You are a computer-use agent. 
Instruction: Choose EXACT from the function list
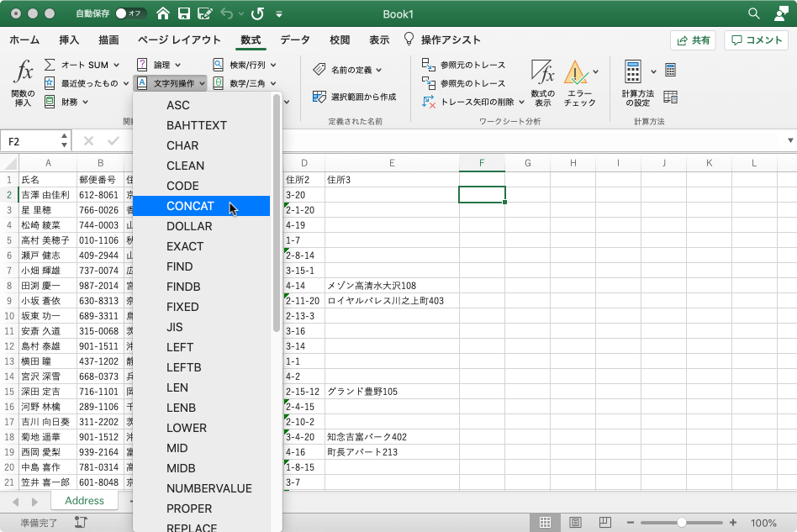click(x=201, y=246)
